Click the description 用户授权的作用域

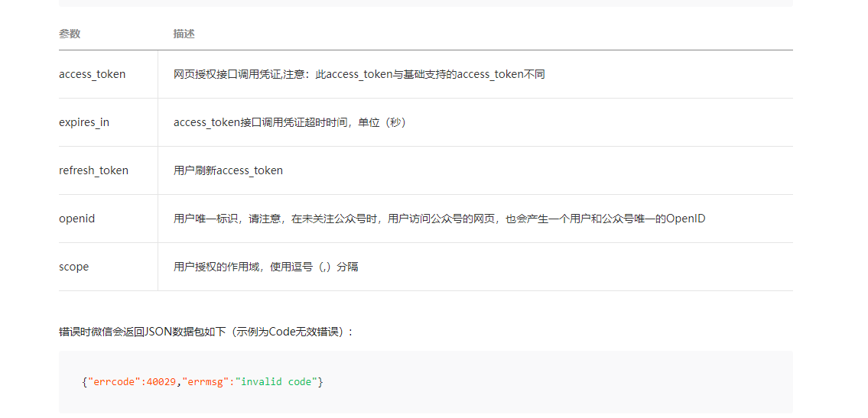pyautogui.click(x=265, y=267)
